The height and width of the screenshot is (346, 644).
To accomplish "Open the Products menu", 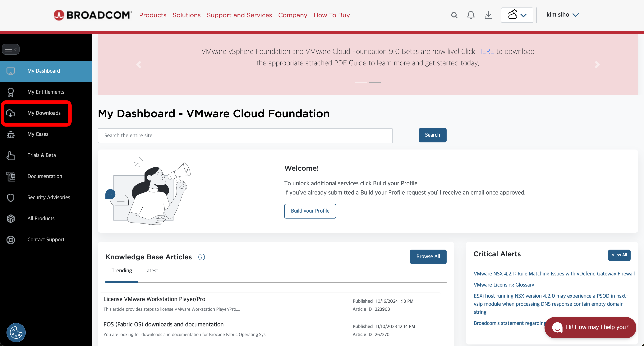I will [x=153, y=15].
